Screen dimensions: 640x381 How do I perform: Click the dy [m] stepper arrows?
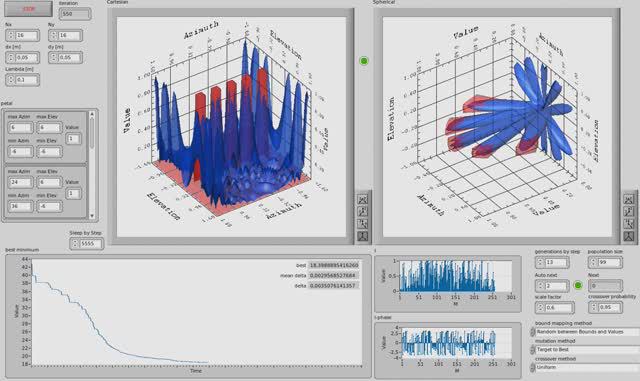[x=53, y=58]
